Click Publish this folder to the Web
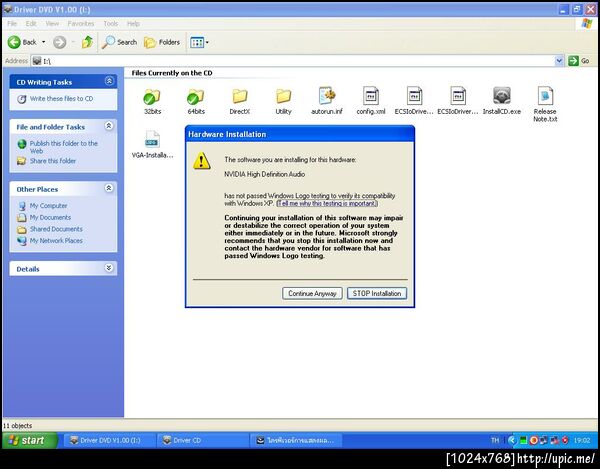The height and width of the screenshot is (469, 600). (x=64, y=147)
